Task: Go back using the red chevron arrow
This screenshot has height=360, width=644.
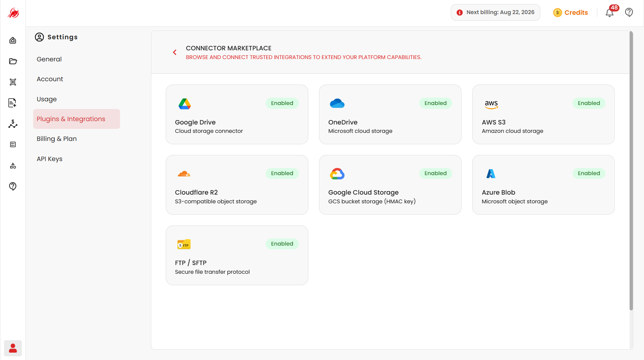Action: [x=175, y=52]
